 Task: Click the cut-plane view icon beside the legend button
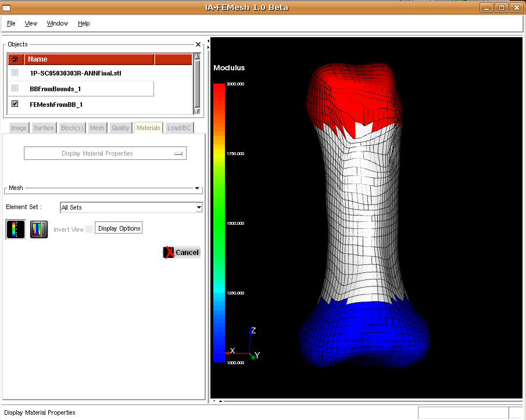pyautogui.click(x=39, y=229)
